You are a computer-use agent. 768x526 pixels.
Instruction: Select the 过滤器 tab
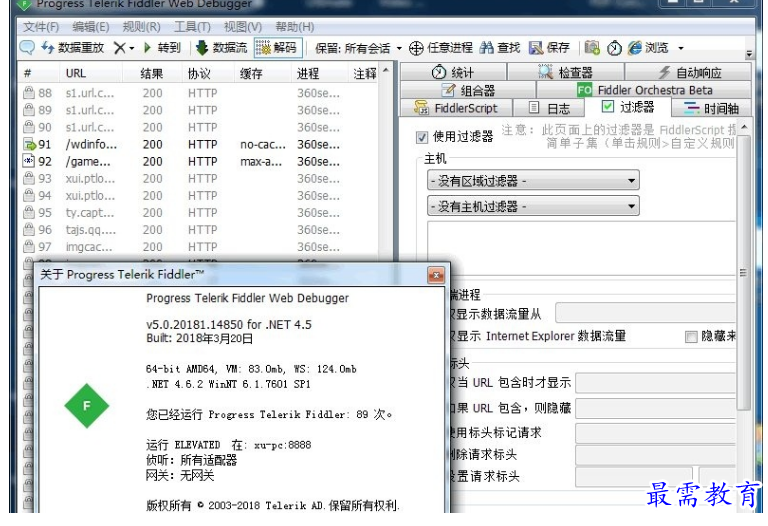coord(628,107)
